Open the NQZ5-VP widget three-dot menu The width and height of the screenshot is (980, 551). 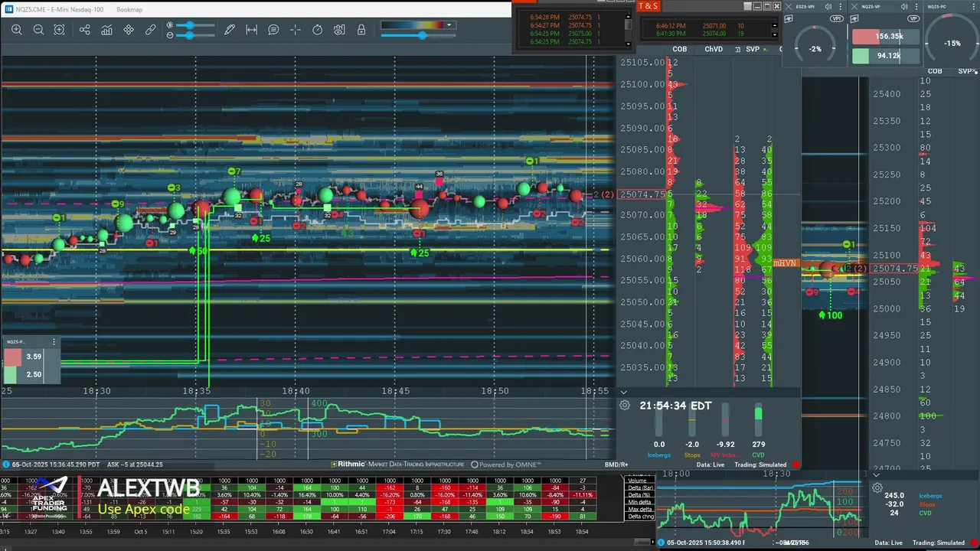[x=916, y=6]
